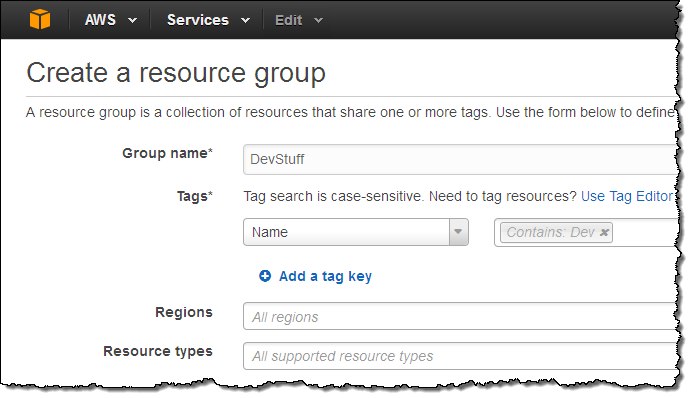
Task: Click the chevron arrow next to Edit
Action: tap(319, 20)
